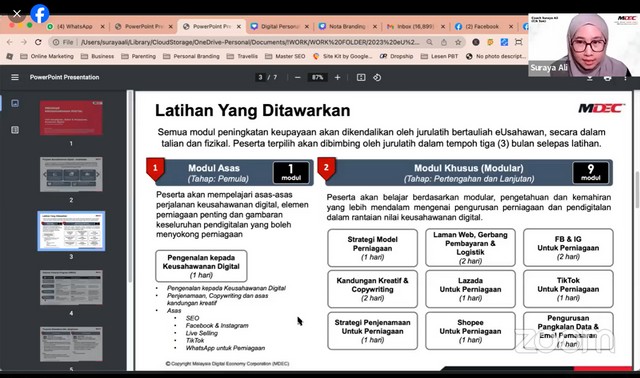This screenshot has width=640, height=378.
Task: Switch sidebar to thumbnail view icon
Action: pyautogui.click(x=15, y=103)
